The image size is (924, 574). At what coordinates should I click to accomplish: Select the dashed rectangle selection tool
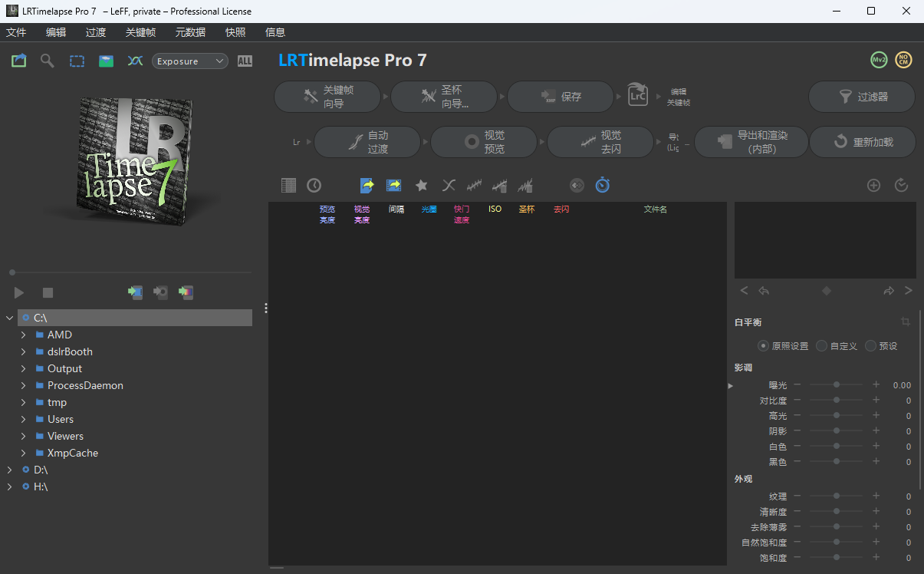(77, 61)
